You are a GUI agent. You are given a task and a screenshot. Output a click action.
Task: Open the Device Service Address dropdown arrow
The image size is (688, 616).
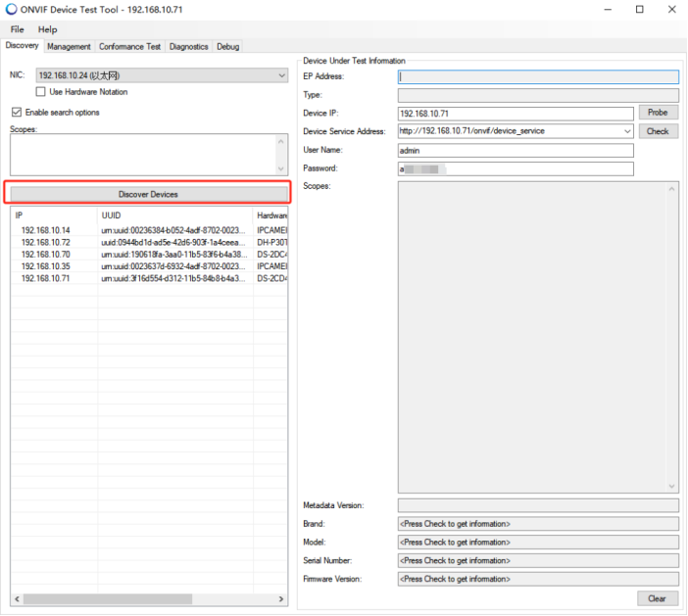click(627, 131)
